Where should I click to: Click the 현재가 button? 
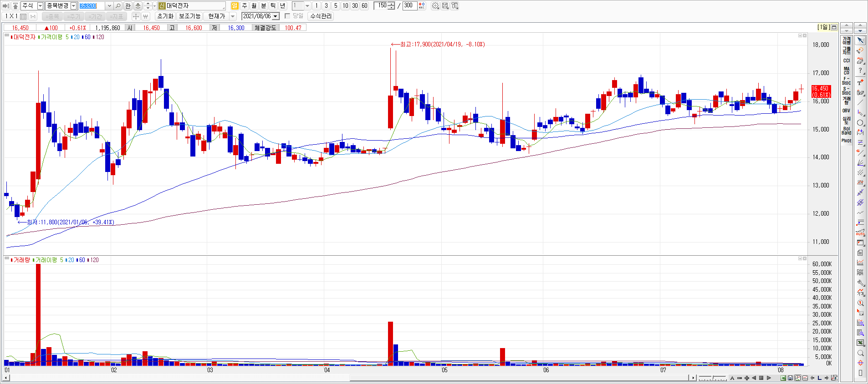coord(217,16)
